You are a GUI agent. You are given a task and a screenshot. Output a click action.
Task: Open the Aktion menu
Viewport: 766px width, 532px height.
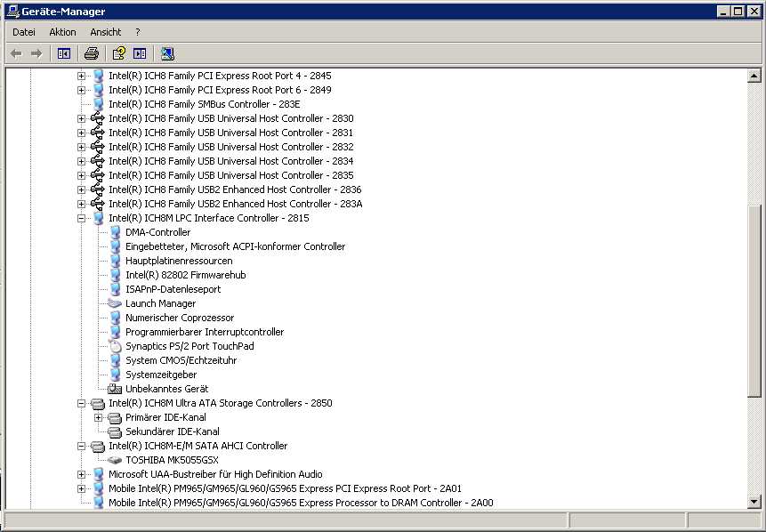point(62,32)
